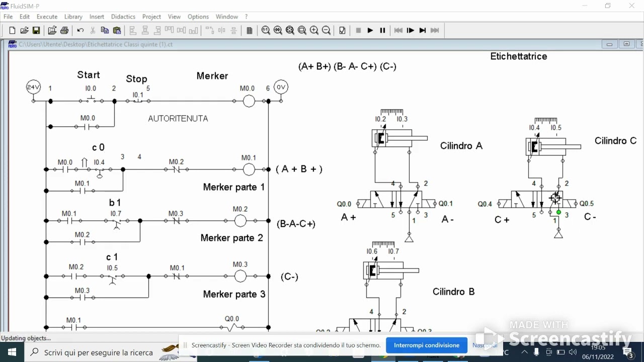
Task: Select the M0.1 relay coil
Action: [x=249, y=169]
